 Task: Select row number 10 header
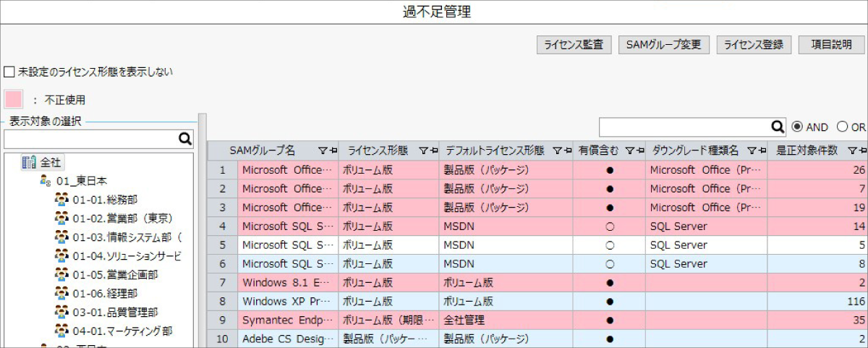[x=223, y=339]
